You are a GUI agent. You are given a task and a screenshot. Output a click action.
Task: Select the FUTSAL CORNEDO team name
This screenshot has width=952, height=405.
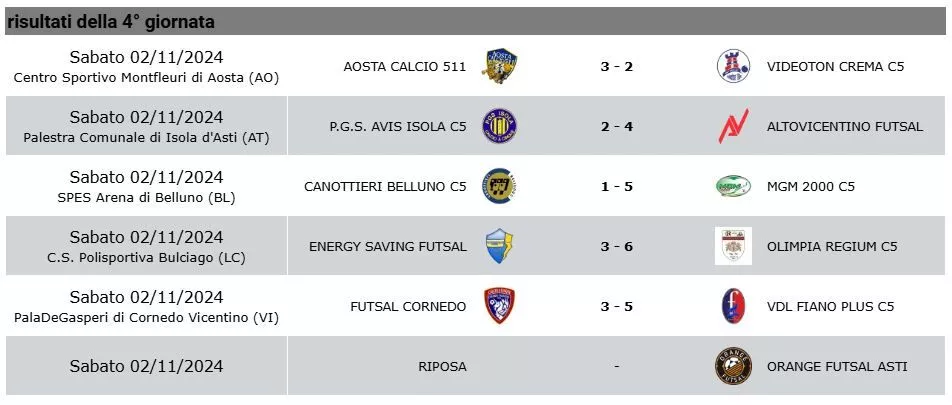pos(408,306)
